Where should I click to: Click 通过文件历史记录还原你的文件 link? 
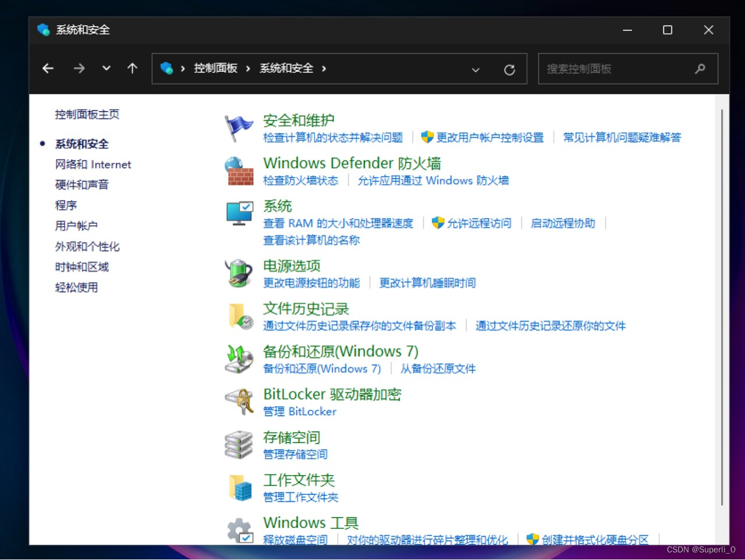point(551,326)
